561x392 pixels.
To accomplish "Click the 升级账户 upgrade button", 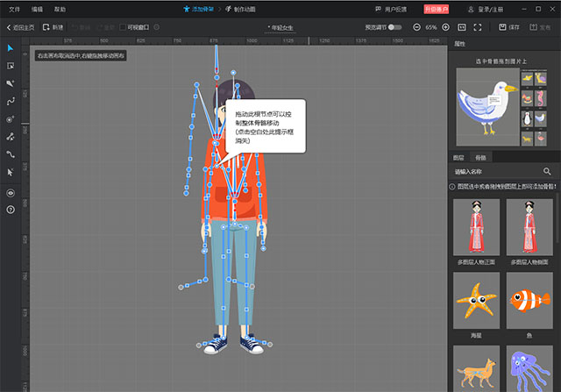I will pos(435,8).
